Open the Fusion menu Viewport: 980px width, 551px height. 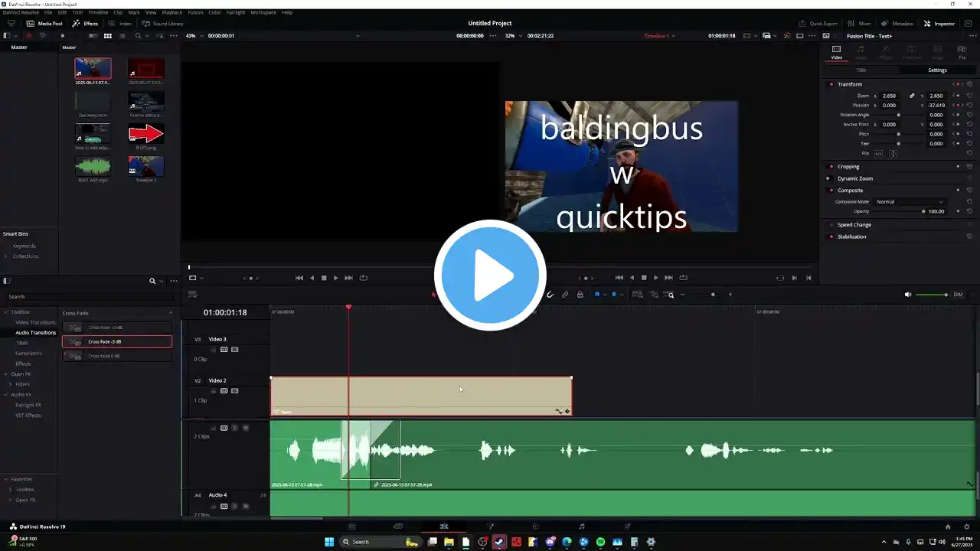pyautogui.click(x=195, y=12)
